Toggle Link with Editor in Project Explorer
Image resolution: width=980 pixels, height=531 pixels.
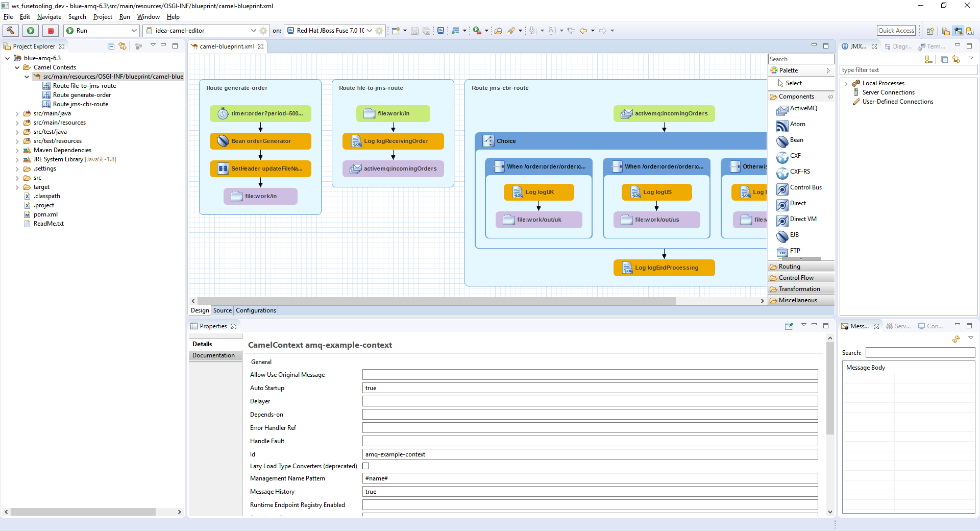(122, 46)
